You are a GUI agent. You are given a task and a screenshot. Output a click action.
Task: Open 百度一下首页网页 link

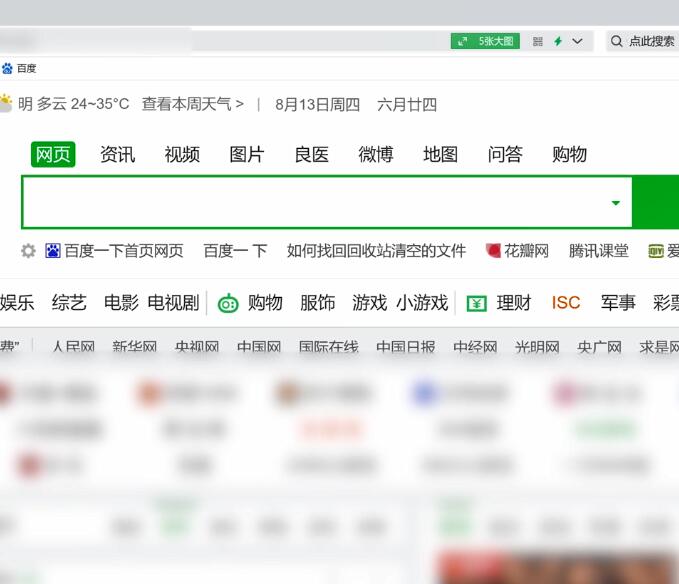click(124, 251)
